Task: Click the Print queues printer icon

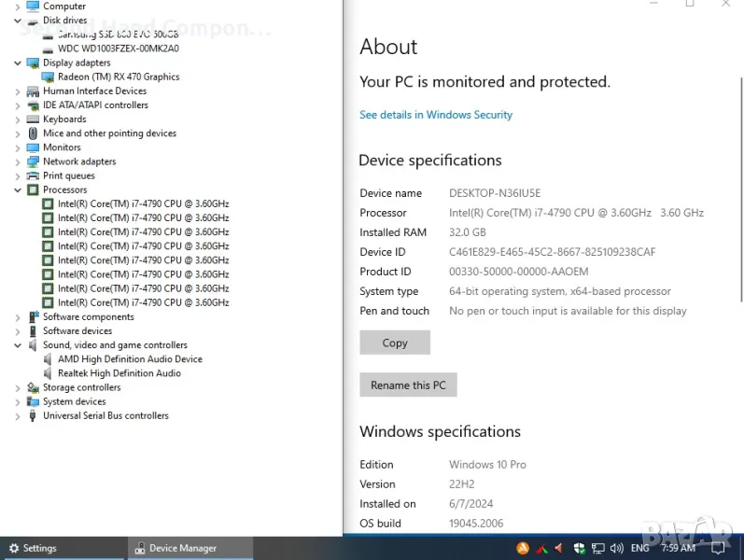Action: pos(34,175)
